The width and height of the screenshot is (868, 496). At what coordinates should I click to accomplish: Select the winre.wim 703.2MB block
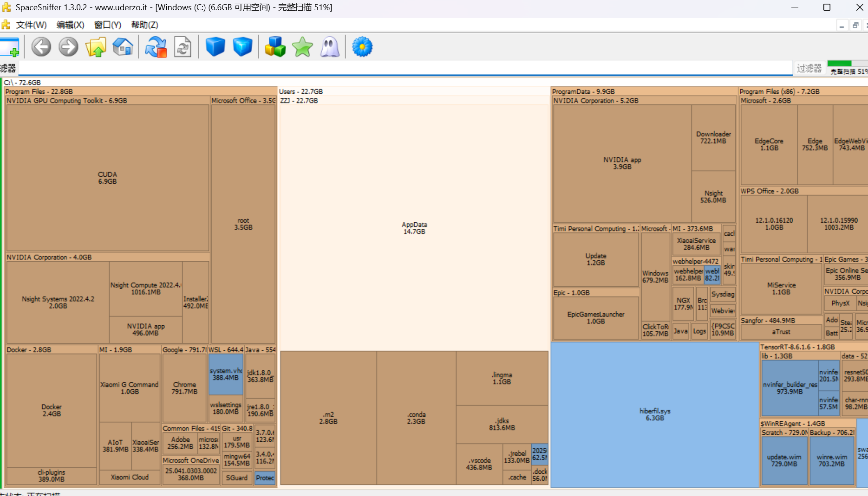pyautogui.click(x=832, y=460)
